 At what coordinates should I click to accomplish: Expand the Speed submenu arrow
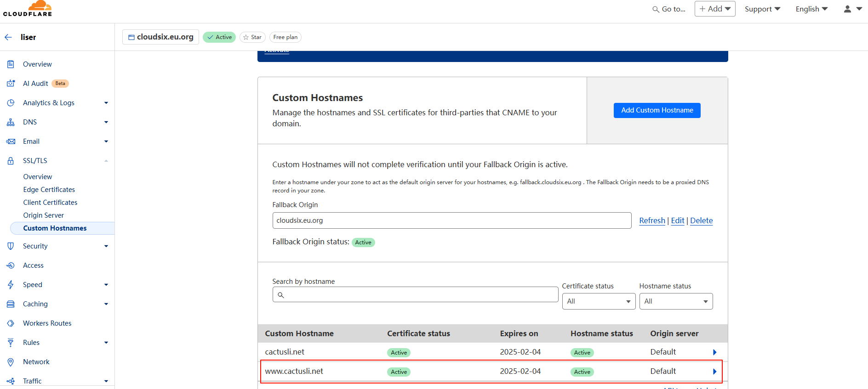click(106, 285)
